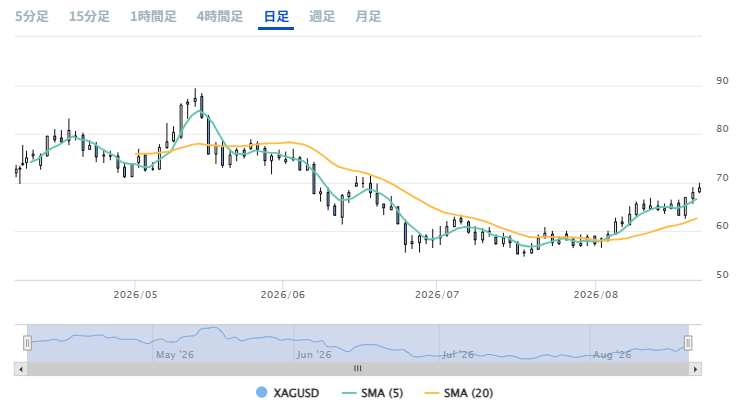
Task: Click the 60 price axis label
Action: [x=722, y=226]
